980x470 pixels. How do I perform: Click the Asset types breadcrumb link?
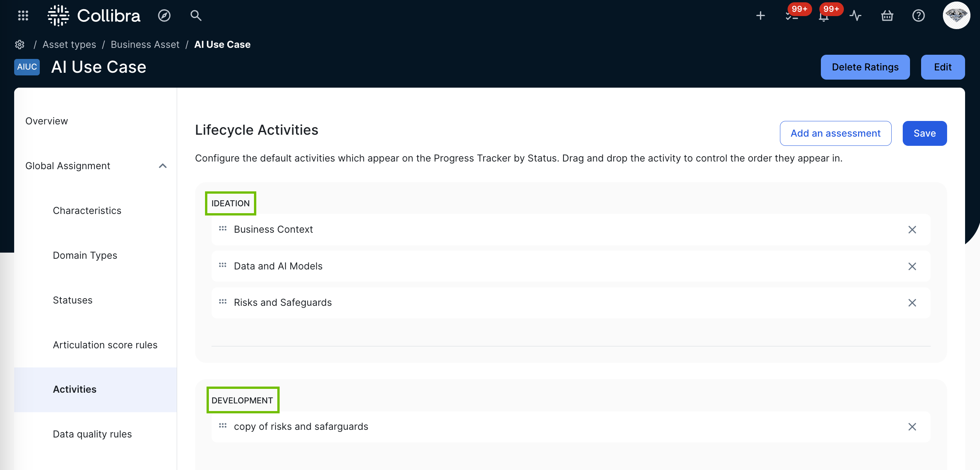[x=69, y=44]
